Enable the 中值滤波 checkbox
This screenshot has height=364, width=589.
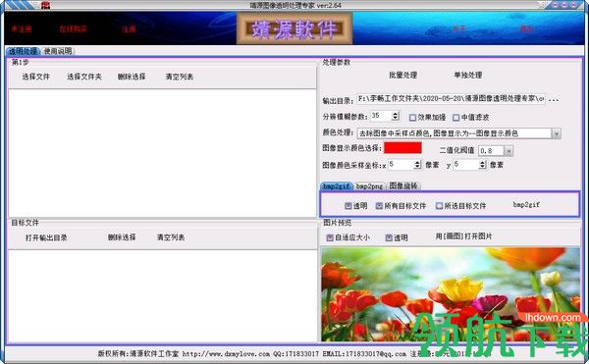pyautogui.click(x=456, y=118)
